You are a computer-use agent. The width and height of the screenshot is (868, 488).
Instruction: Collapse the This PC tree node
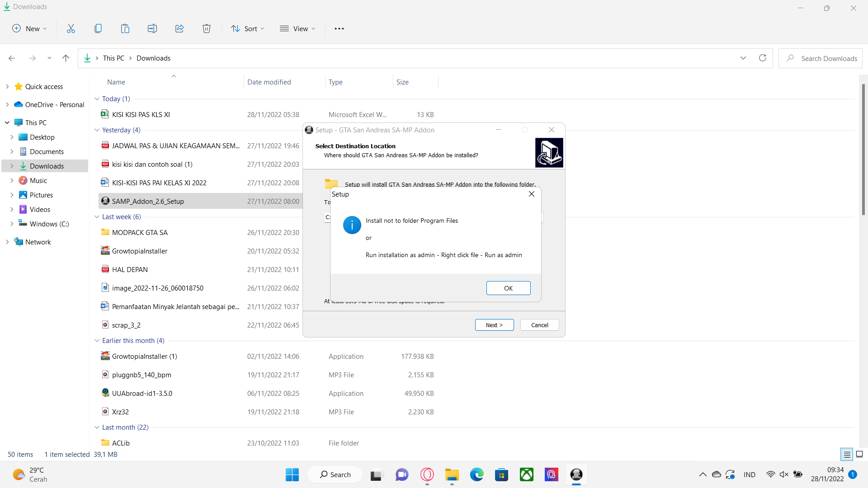7,122
